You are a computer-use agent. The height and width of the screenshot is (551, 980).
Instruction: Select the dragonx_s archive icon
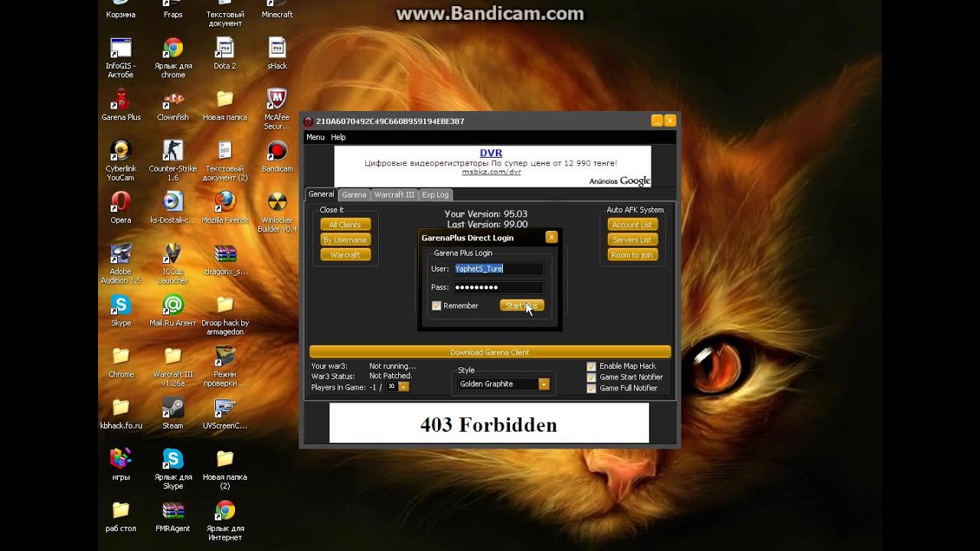(225, 259)
